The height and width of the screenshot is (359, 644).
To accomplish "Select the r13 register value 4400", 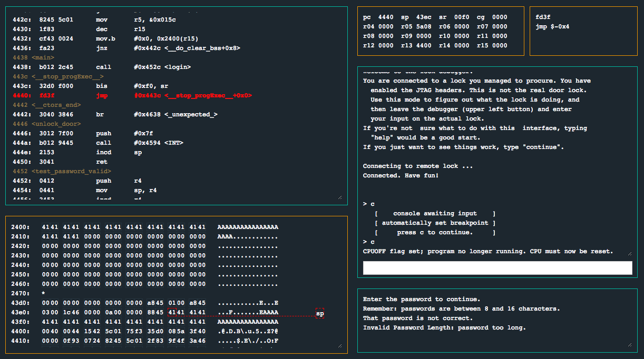I will tap(424, 45).
